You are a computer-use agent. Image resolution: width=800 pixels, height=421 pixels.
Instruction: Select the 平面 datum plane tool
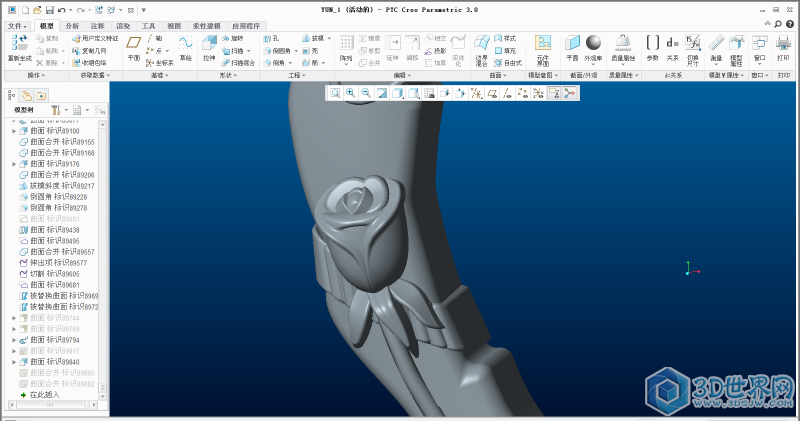(134, 49)
